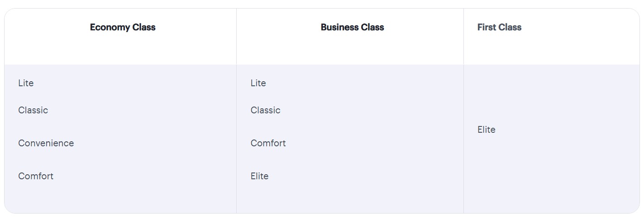Screen dimensions: 644x219
Task: Click the divider between Business and First columns
Action: tap(463, 135)
